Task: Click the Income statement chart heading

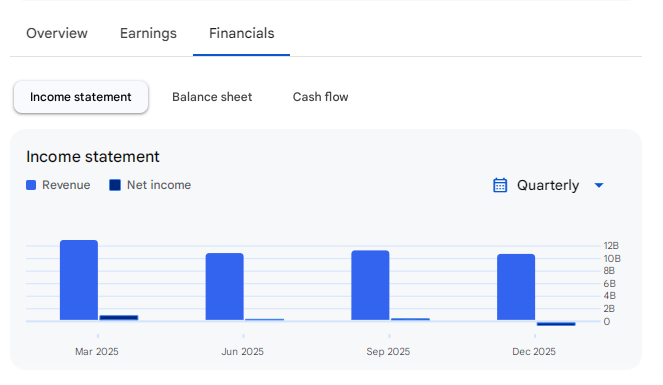Action: pyautogui.click(x=93, y=157)
